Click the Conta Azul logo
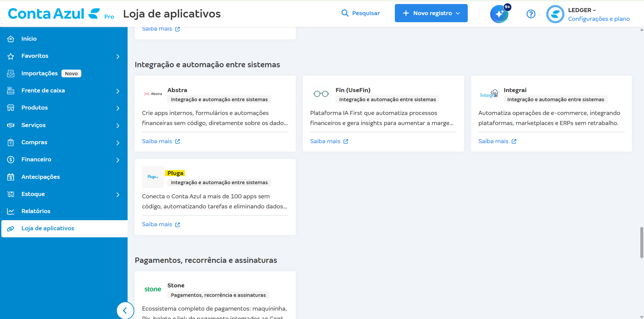Viewport: 644px width, 319px height. point(54,14)
